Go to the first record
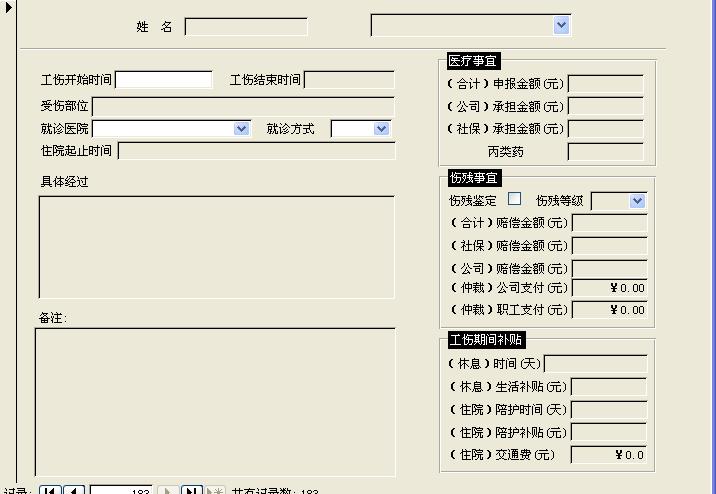 [x=49, y=491]
